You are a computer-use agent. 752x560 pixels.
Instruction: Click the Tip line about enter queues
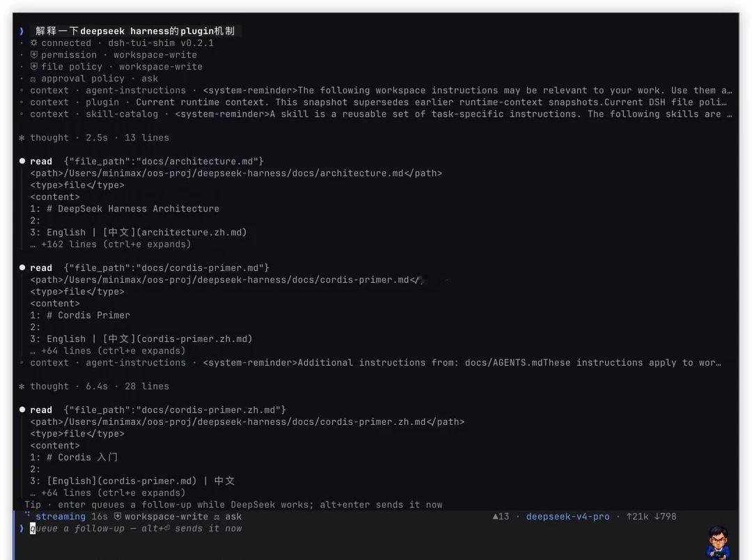pos(233,505)
